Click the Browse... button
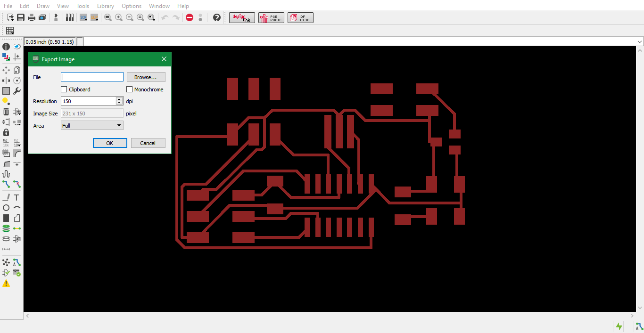The width and height of the screenshot is (644, 333). click(x=146, y=77)
